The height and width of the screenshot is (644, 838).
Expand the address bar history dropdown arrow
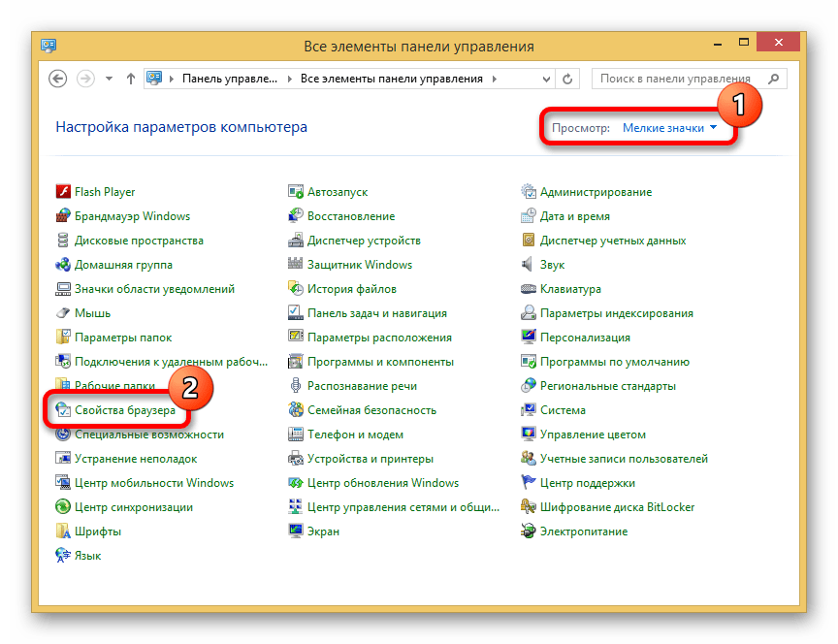(546, 80)
